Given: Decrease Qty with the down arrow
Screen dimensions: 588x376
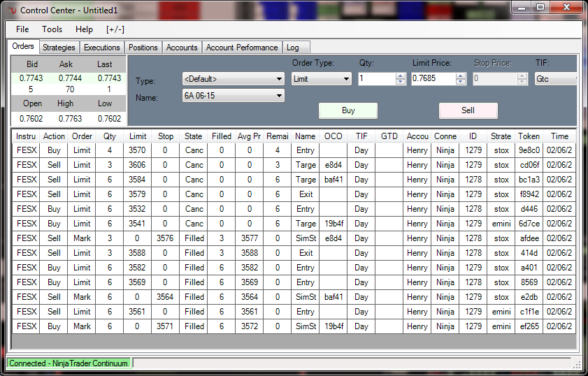Looking at the screenshot, I should click(x=401, y=82).
